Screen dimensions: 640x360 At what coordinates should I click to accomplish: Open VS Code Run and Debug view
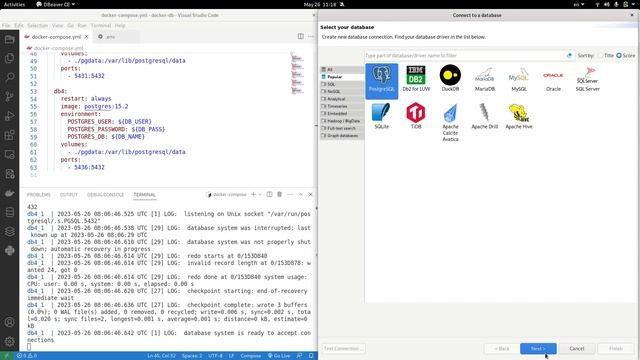[9, 116]
